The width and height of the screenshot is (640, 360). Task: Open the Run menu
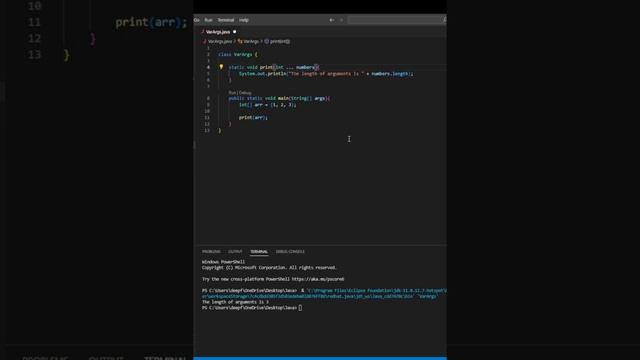coord(208,20)
